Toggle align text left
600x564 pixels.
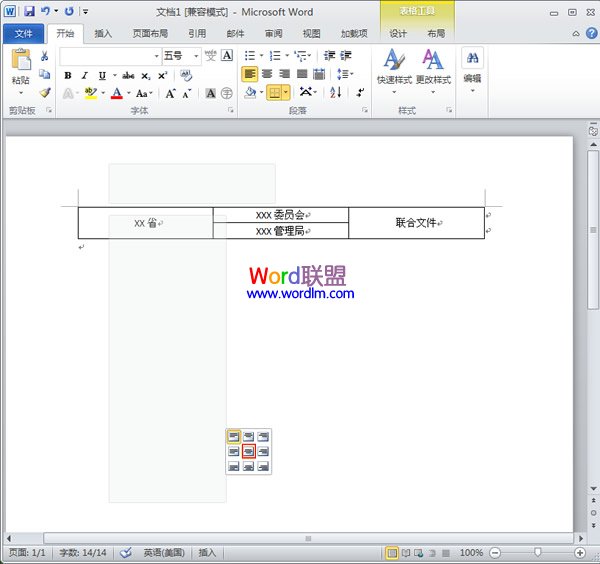point(249,74)
